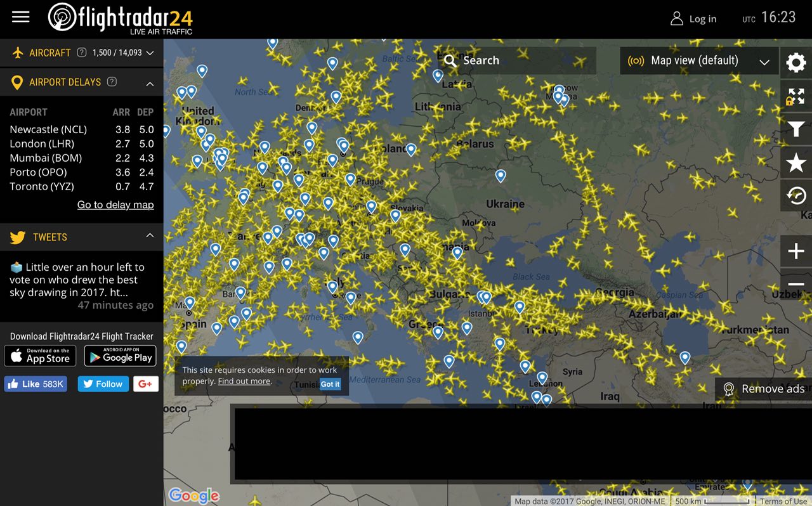
Task: Click the AIRPORT column header
Action: [x=29, y=112]
